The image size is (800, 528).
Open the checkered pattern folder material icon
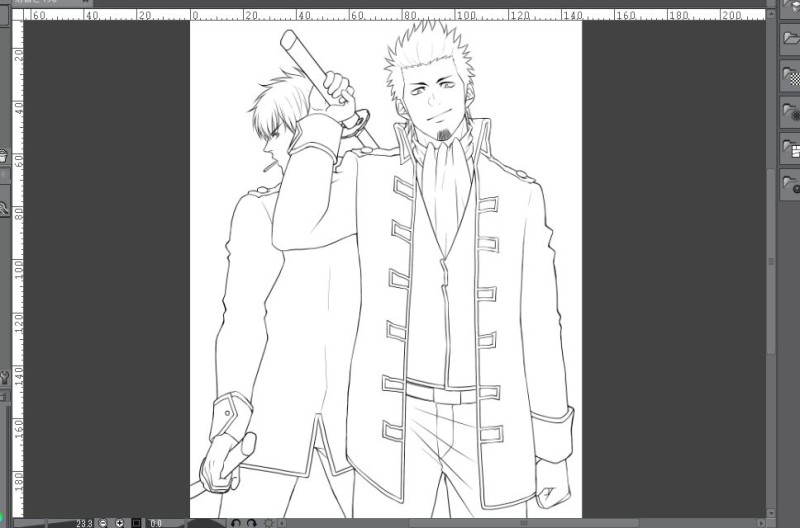pyautogui.click(x=791, y=77)
